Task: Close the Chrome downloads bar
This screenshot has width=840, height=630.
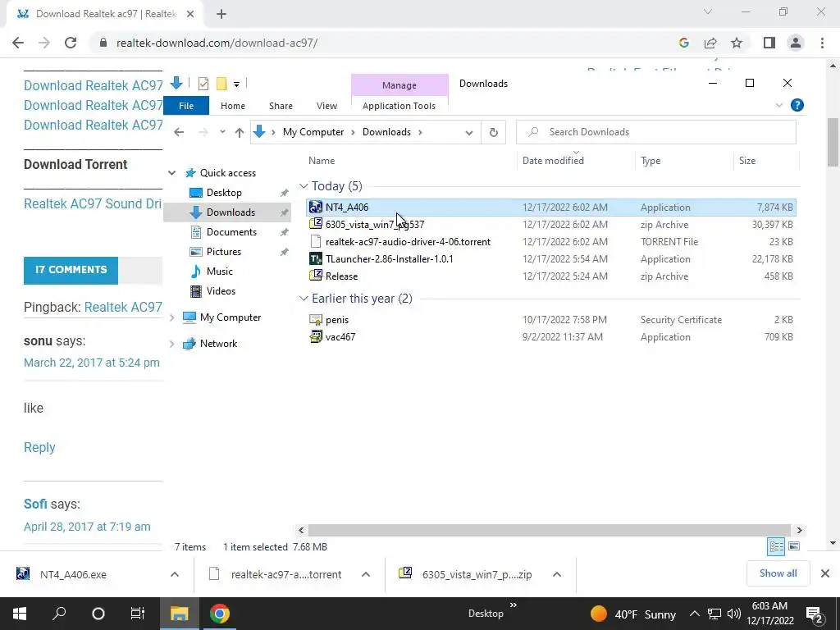Action: [x=825, y=573]
